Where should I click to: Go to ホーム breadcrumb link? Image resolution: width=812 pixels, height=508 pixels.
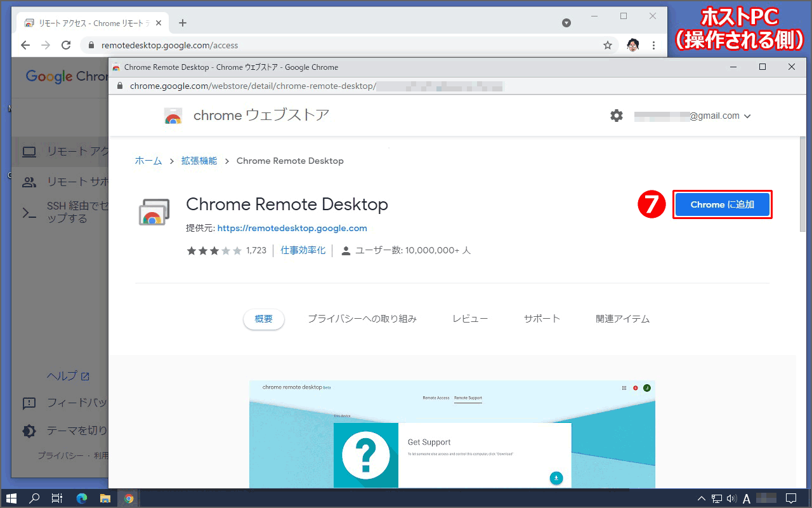coord(148,161)
